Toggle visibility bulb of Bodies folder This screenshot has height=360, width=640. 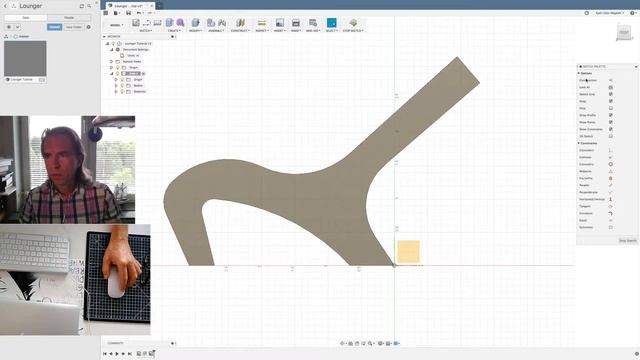(x=122, y=86)
